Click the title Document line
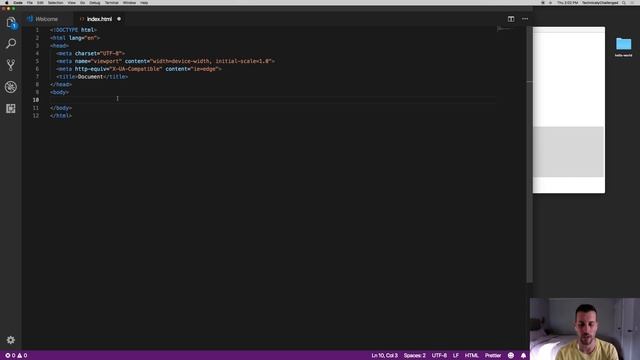 [92, 76]
